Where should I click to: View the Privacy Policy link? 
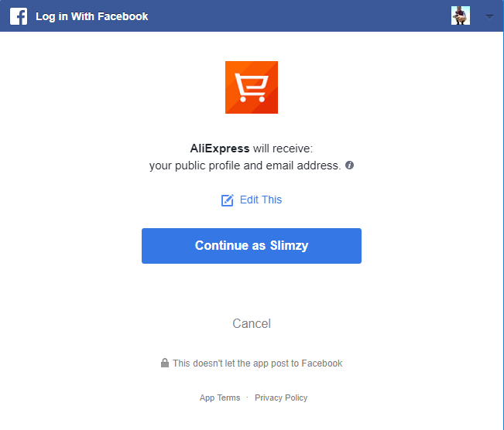coord(281,398)
